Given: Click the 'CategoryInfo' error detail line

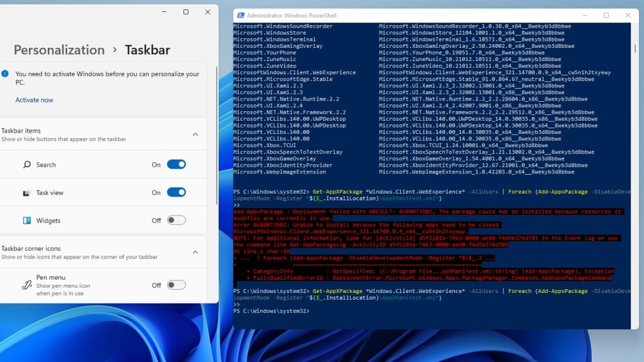Looking at the screenshot, I should coord(430,271).
